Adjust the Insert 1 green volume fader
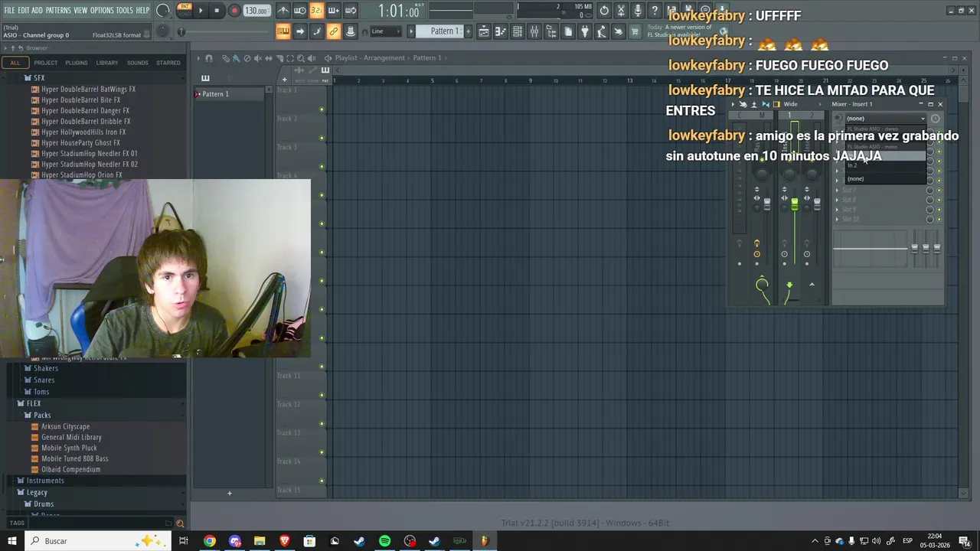 (x=795, y=204)
